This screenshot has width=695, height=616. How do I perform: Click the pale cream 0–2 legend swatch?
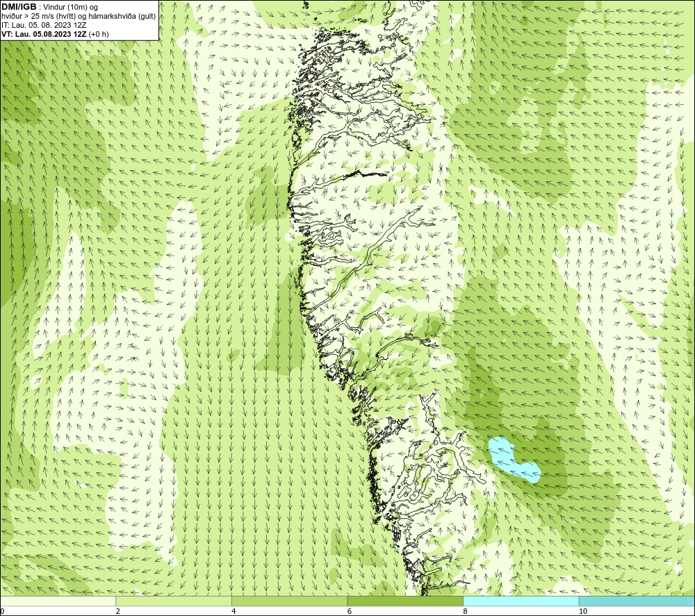pyautogui.click(x=58, y=601)
